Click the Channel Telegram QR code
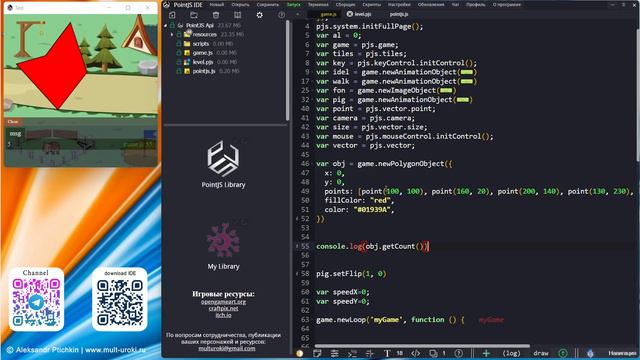 tap(36, 302)
